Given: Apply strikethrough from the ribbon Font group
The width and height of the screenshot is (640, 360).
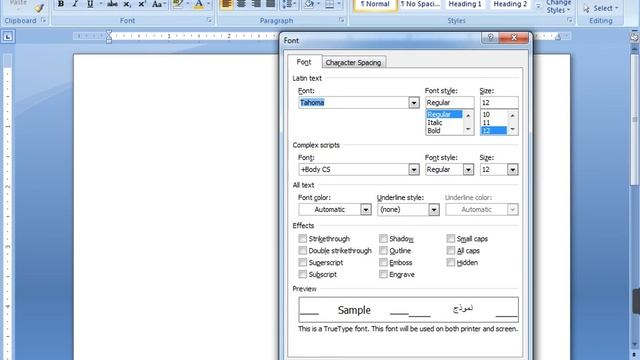Looking at the screenshot, I should pyautogui.click(x=112, y=4).
